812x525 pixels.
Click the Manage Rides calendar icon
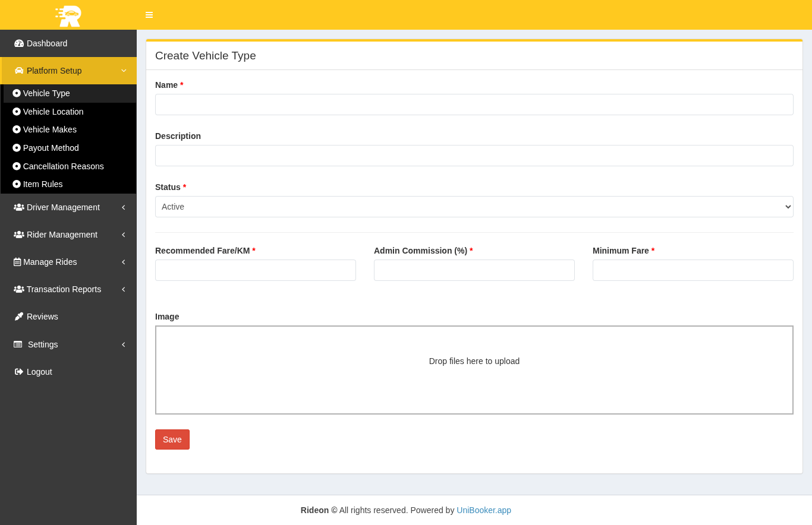click(17, 262)
